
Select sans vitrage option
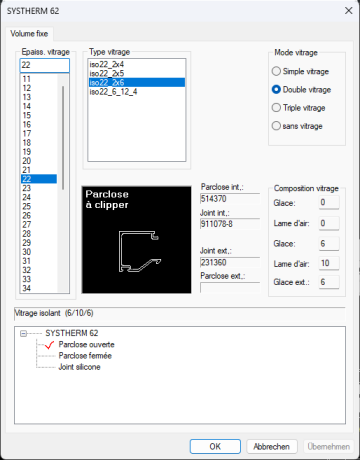click(x=297, y=126)
